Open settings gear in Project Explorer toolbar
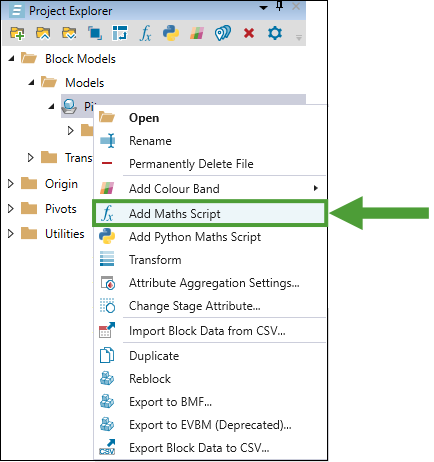Screen dimensions: 434x462 pos(275,33)
